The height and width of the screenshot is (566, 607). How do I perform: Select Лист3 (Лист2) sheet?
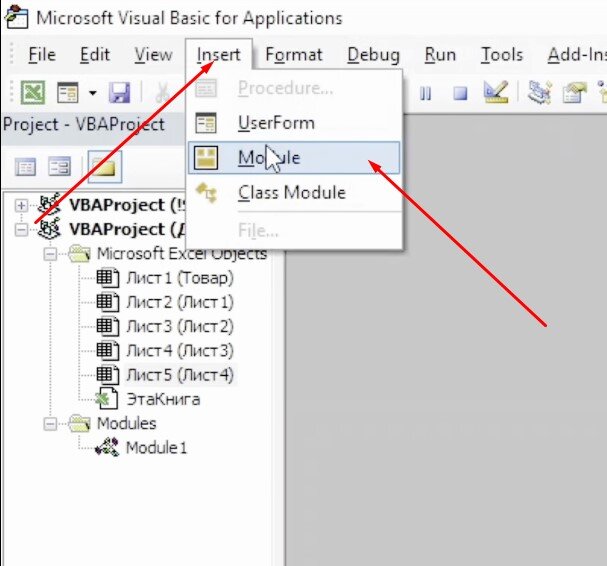point(180,326)
